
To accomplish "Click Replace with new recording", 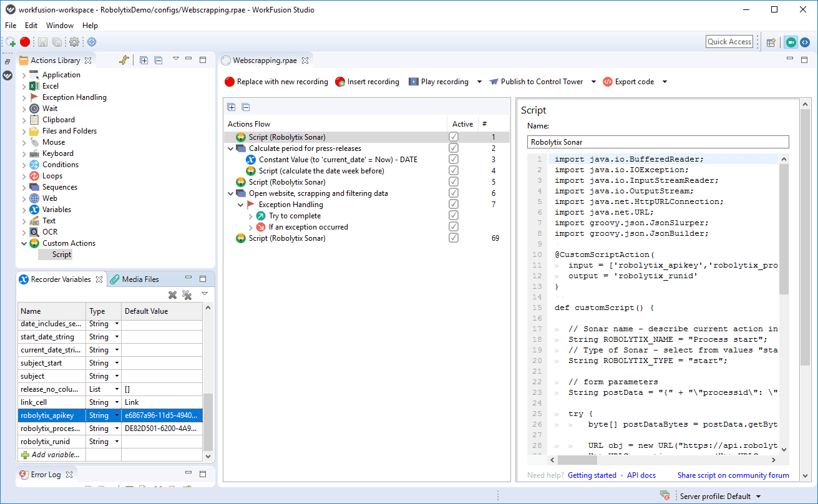I will pos(276,82).
